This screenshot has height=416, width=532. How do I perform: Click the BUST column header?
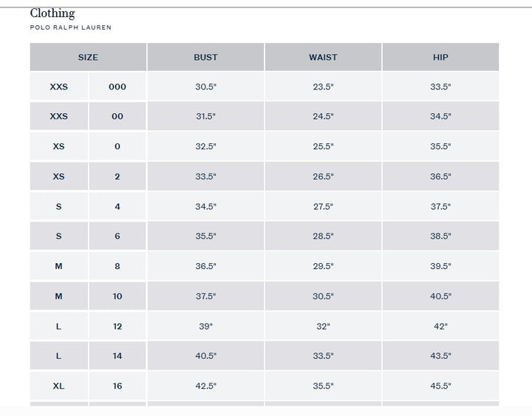pos(205,57)
